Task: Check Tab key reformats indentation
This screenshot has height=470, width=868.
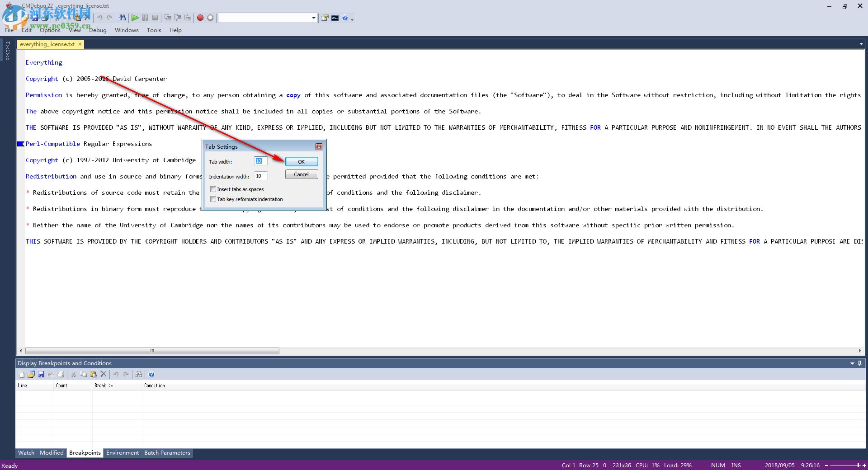Action: tap(213, 199)
